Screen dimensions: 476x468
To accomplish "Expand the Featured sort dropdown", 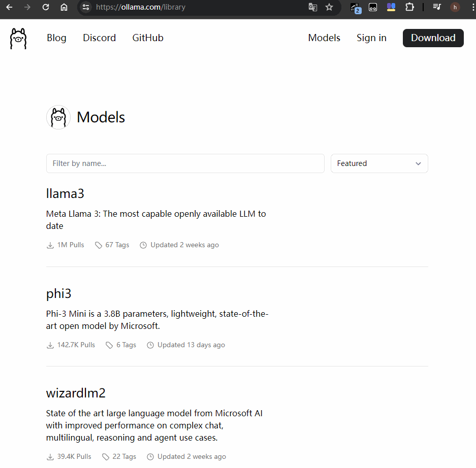I will point(379,163).
